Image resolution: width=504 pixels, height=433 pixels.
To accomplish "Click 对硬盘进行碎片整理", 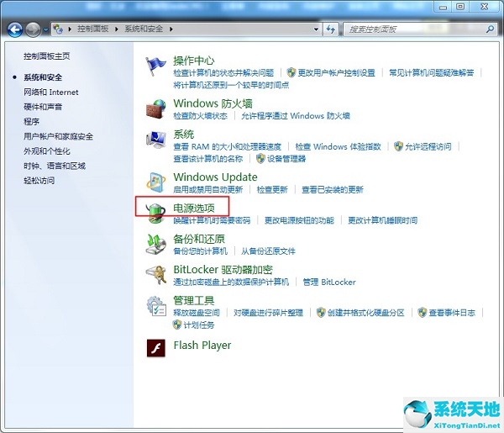I will [x=268, y=313].
